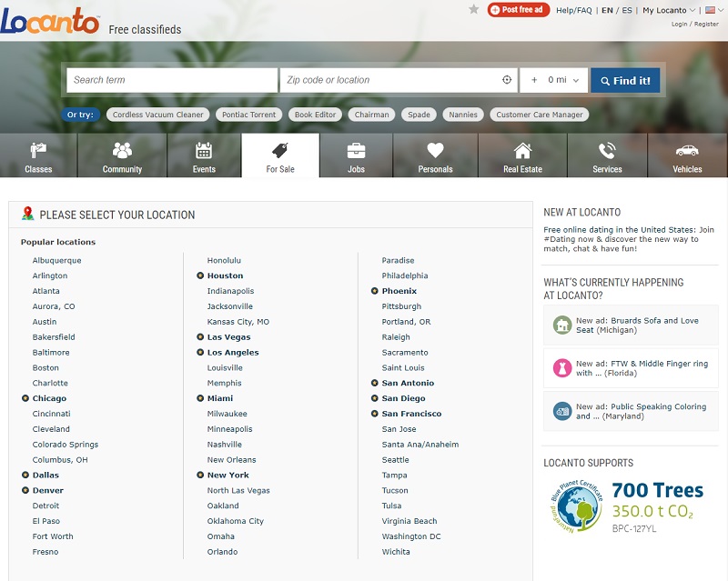
Task: Try the Cordless Vacuum Cleaner suggestion
Action: [x=157, y=115]
